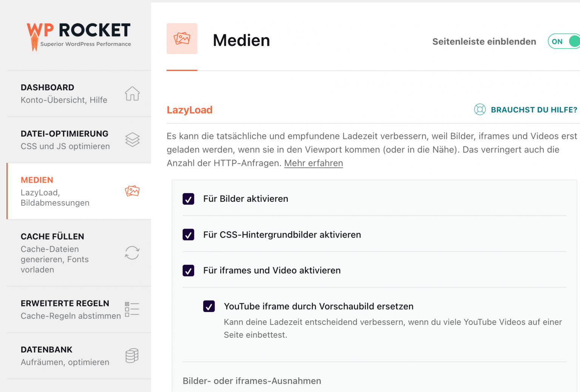This screenshot has height=392, width=580.
Task: Select the Dashboard home icon
Action: click(x=132, y=94)
